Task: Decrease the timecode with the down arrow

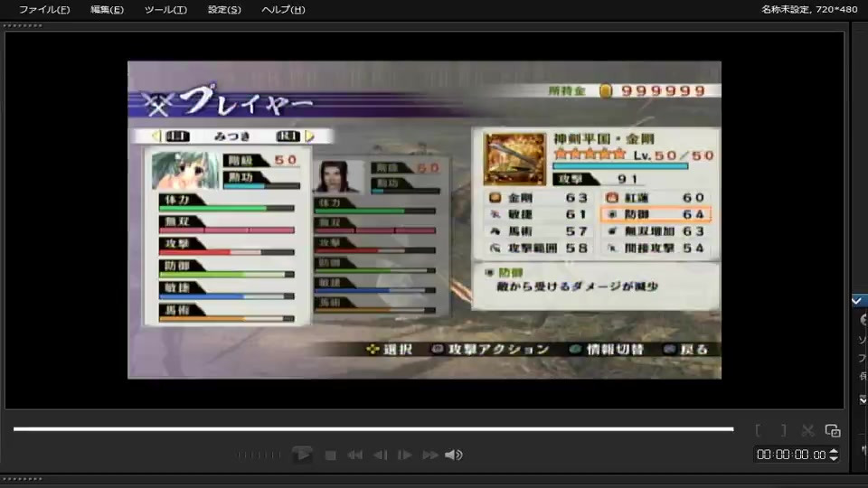Action: (x=834, y=459)
